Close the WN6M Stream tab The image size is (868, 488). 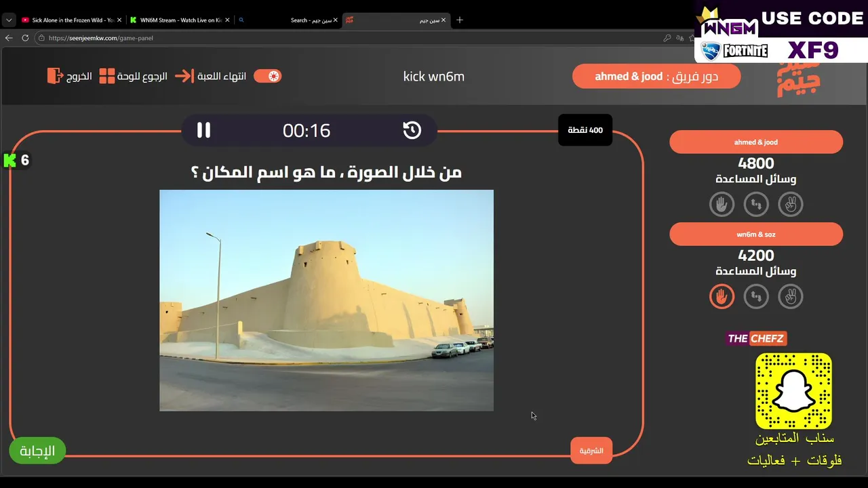click(x=227, y=20)
